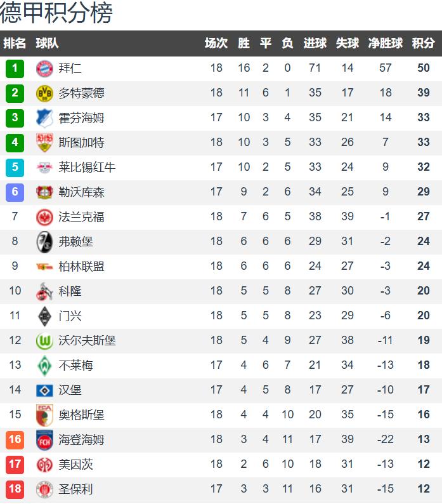Open the 柏林联盟 team link

click(81, 267)
